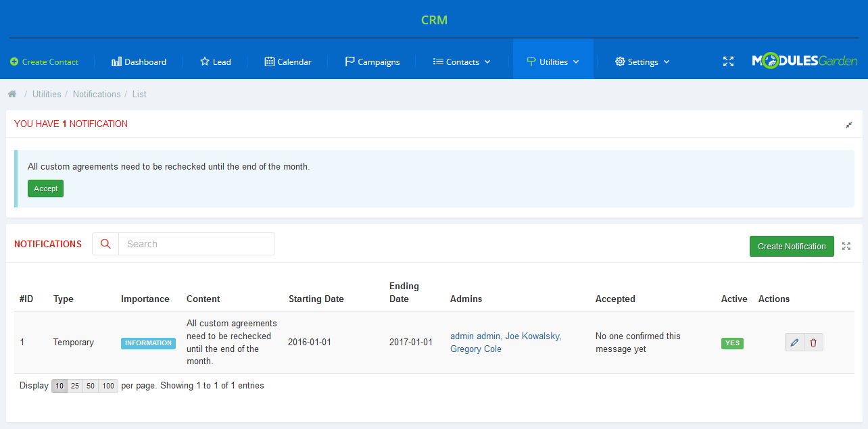Click the Campaigns flag icon
Viewport: 868px width, 429px height.
(349, 61)
